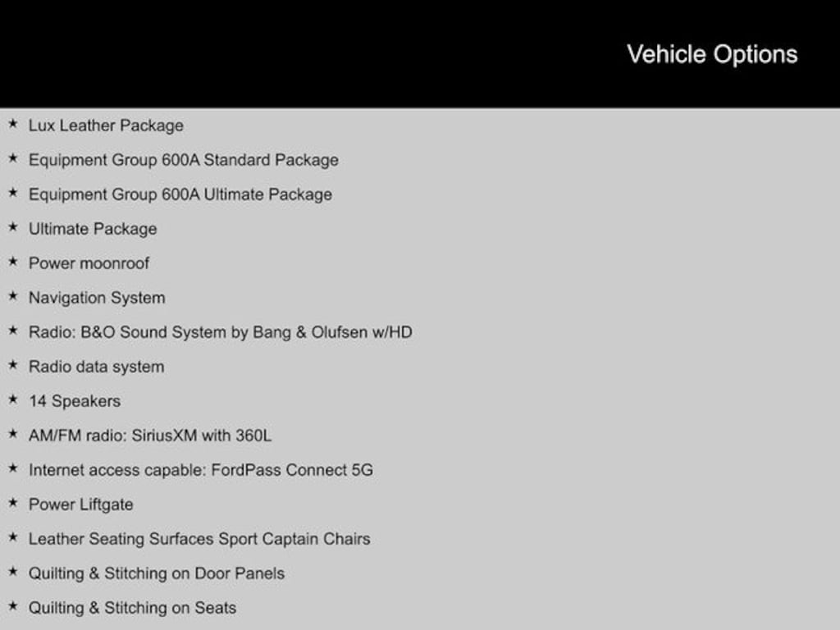Select Leather Seating Surfaces Sport Captain Chairs
This screenshot has width=840, height=630.
point(199,539)
